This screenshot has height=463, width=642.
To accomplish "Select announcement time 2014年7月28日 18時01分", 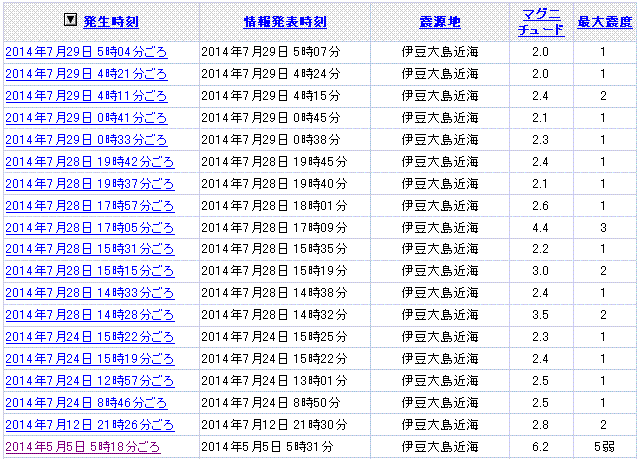I will coord(274,206).
